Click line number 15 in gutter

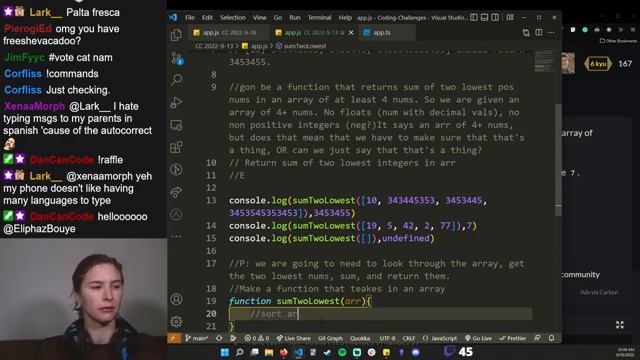click(x=211, y=238)
